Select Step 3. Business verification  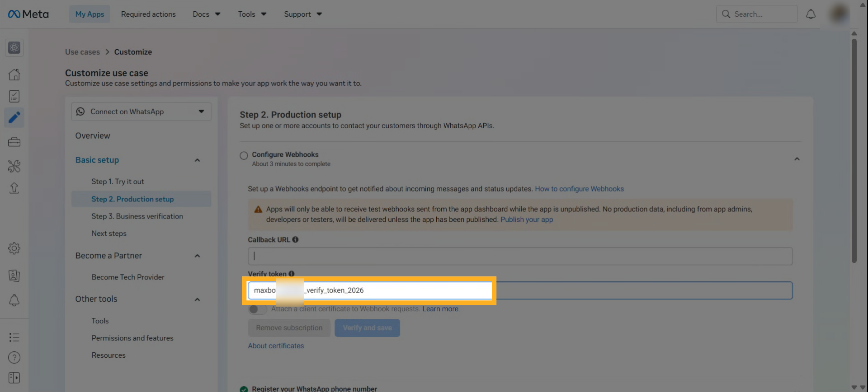pos(137,216)
